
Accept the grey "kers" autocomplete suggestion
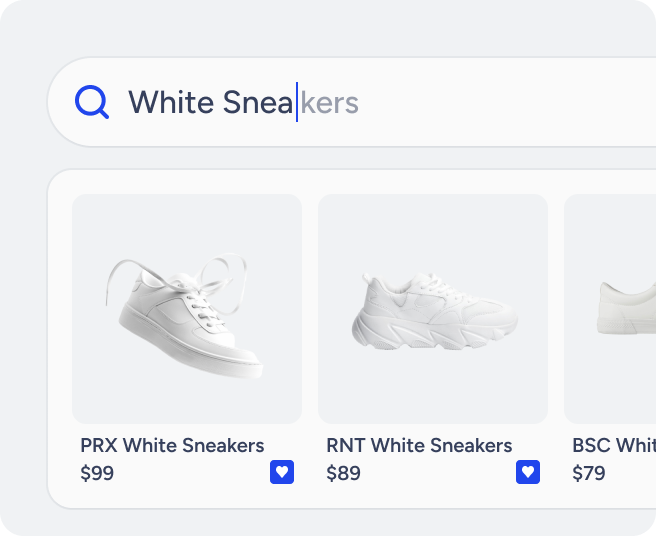329,102
